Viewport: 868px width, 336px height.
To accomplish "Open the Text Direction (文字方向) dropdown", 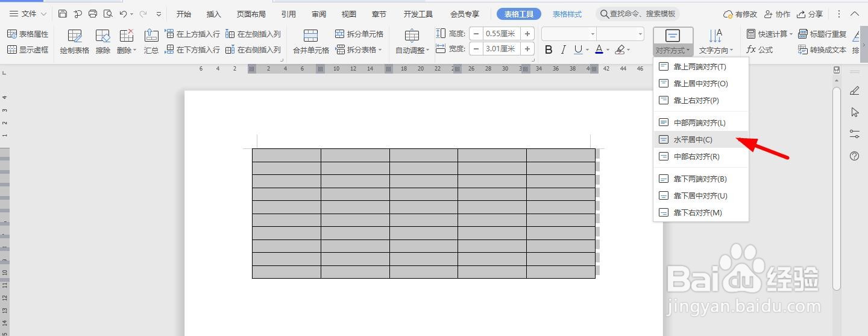I will point(715,42).
